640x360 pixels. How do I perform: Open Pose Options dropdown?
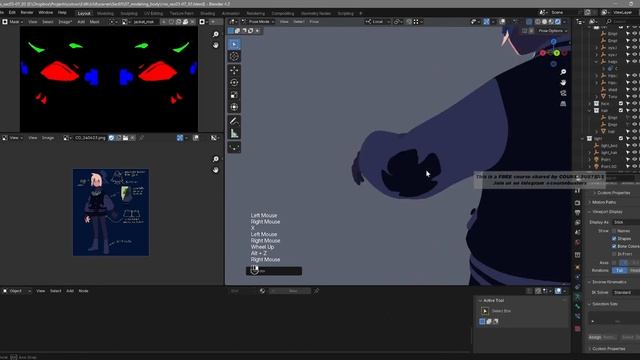(553, 31)
